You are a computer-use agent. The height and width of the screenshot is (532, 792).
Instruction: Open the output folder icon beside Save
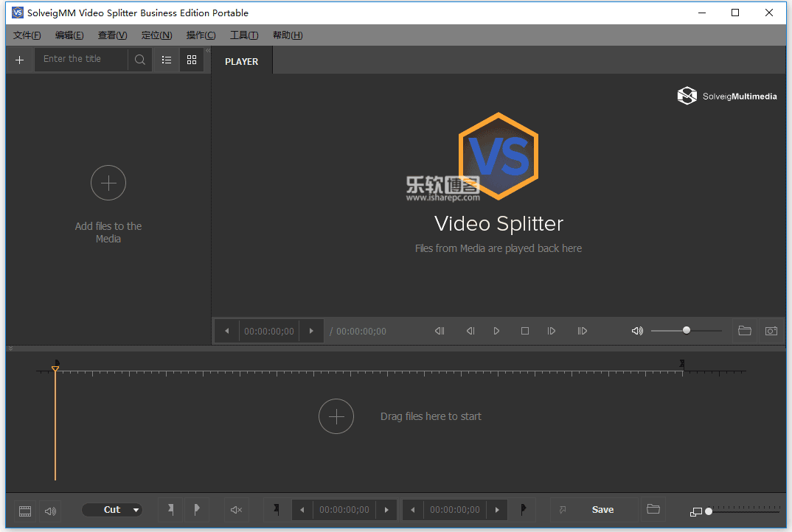[653, 509]
